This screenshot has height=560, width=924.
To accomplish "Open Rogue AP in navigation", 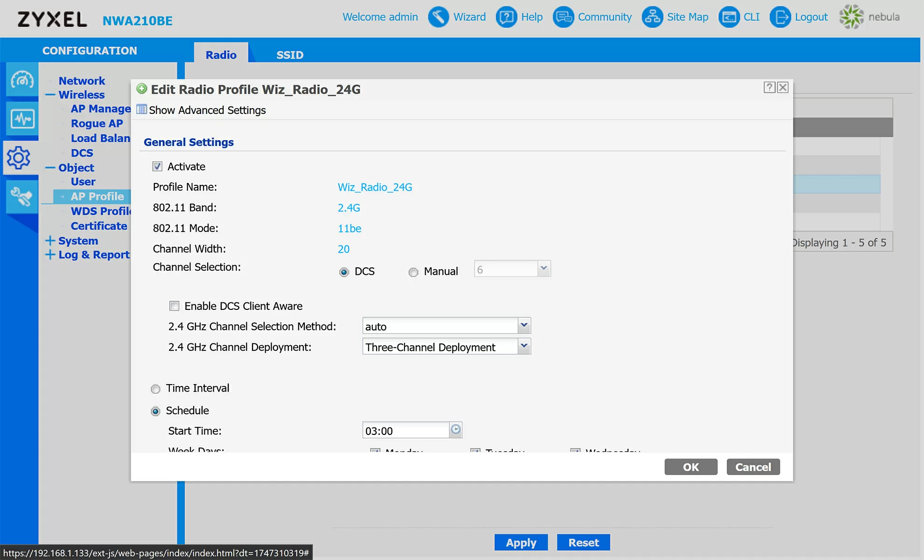I will click(97, 124).
